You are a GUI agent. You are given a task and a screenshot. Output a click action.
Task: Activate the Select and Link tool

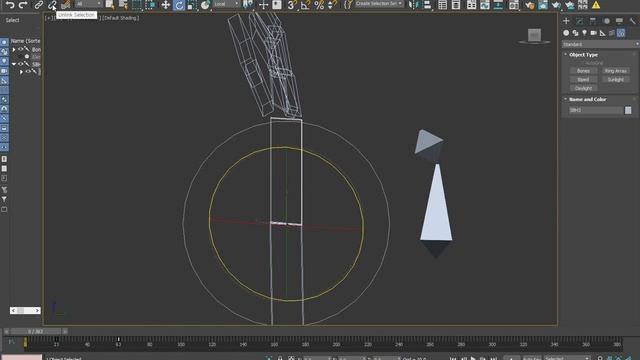point(38,5)
